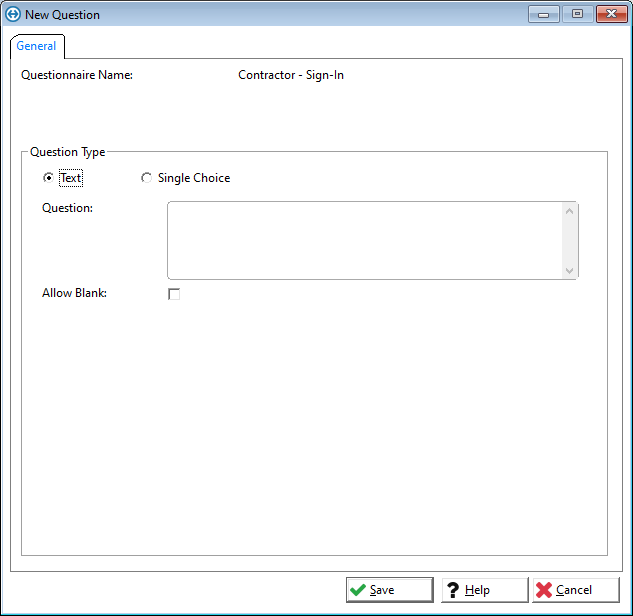Screen dimensions: 633x616
Task: Maximize the New Question window
Action: (x=577, y=15)
